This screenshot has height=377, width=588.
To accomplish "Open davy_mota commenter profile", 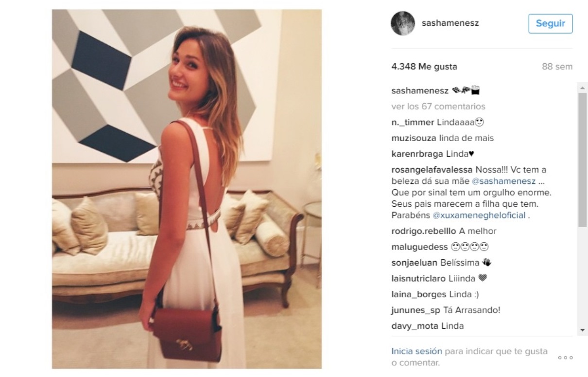I will [x=415, y=326].
